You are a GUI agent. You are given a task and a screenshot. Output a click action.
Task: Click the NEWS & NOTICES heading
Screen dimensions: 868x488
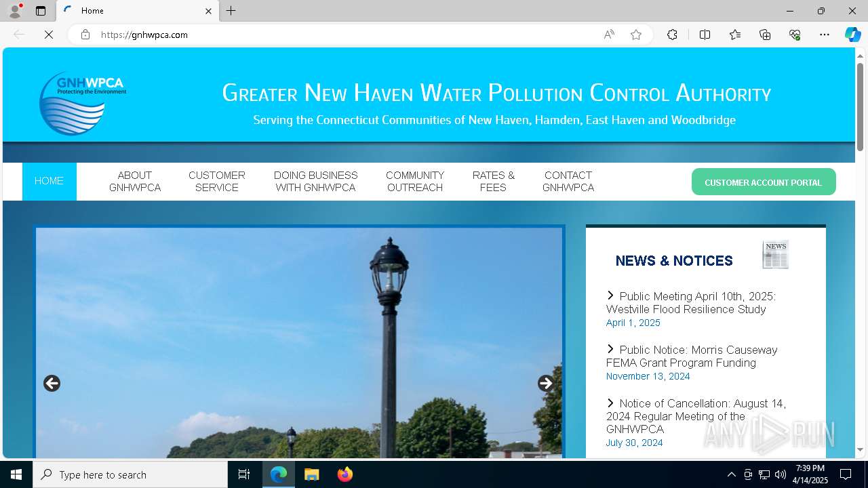pyautogui.click(x=674, y=261)
